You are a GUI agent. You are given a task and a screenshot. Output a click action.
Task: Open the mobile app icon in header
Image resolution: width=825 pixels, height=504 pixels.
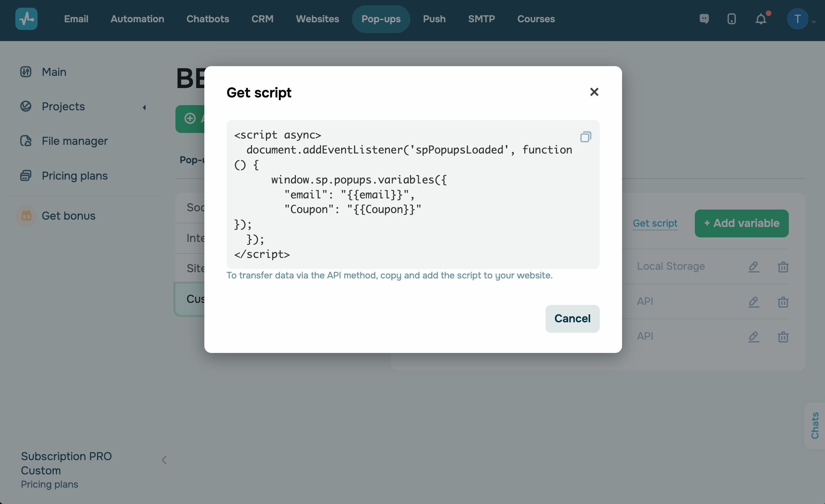[731, 19]
